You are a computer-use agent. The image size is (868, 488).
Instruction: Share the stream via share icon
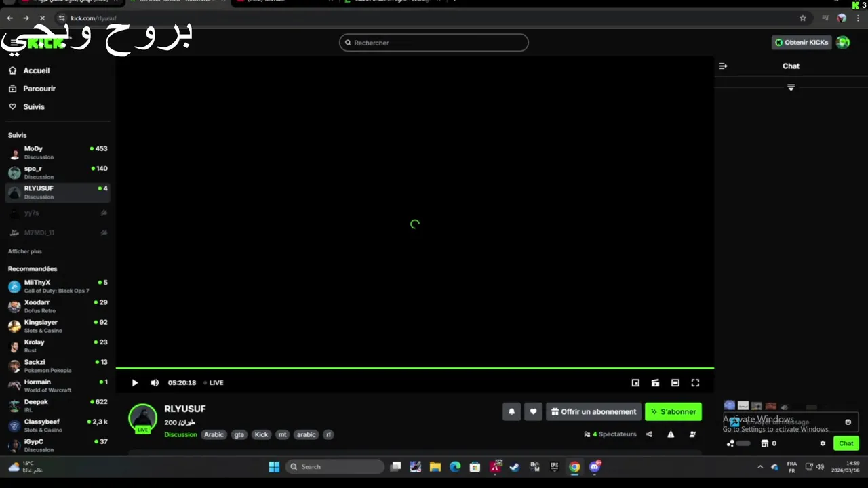tap(649, 434)
